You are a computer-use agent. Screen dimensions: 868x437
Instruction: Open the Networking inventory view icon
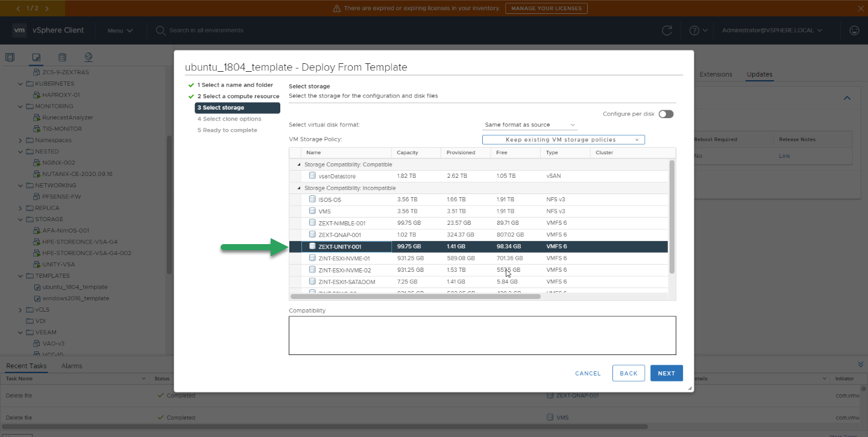coord(89,57)
